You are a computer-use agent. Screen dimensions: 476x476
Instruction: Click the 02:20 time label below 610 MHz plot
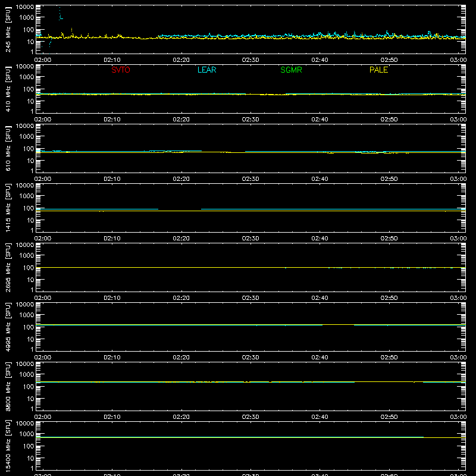click(181, 179)
